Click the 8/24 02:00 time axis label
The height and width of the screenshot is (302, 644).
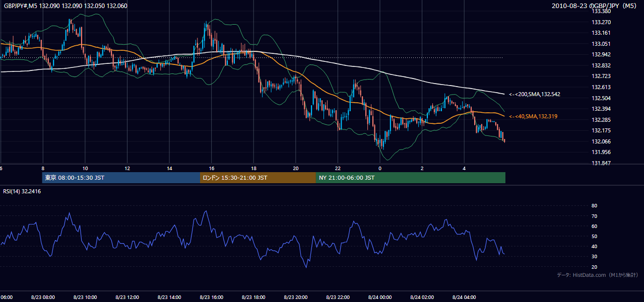pos(422,297)
